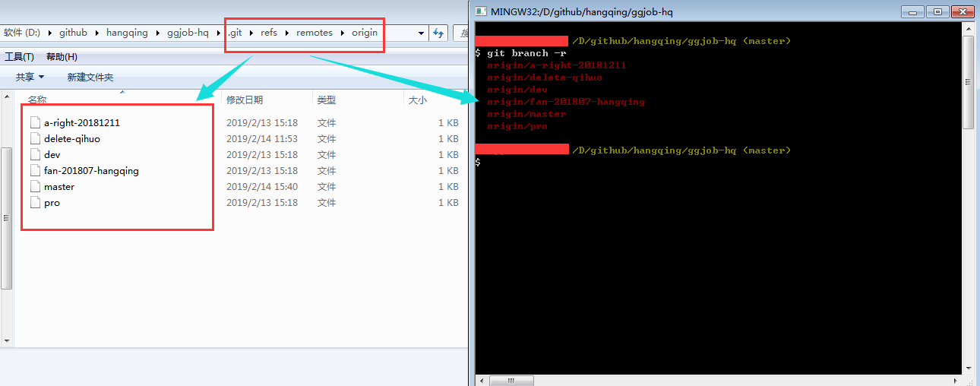Click the explorer search box

point(460,33)
